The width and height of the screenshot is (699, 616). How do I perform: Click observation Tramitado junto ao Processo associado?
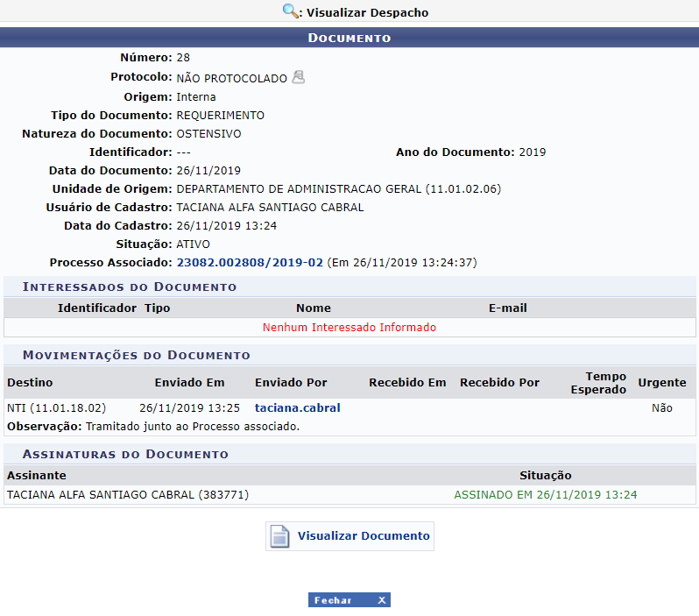coord(193,427)
